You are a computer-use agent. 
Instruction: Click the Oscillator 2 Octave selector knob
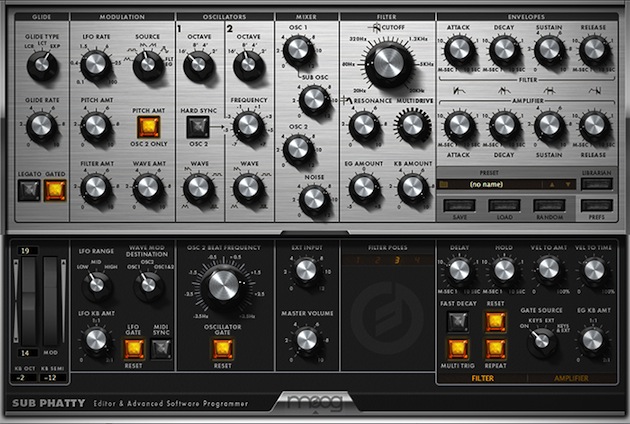tap(248, 64)
